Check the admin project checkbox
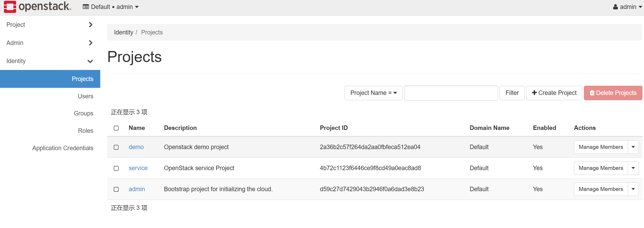The image size is (644, 228). pos(116,189)
